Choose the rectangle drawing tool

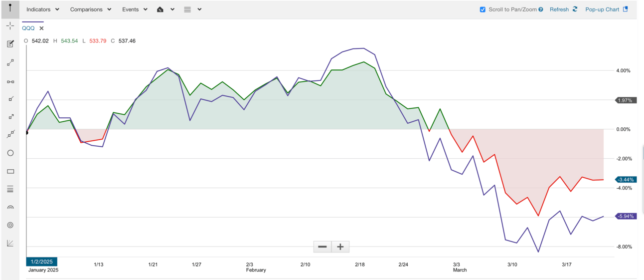[10, 171]
